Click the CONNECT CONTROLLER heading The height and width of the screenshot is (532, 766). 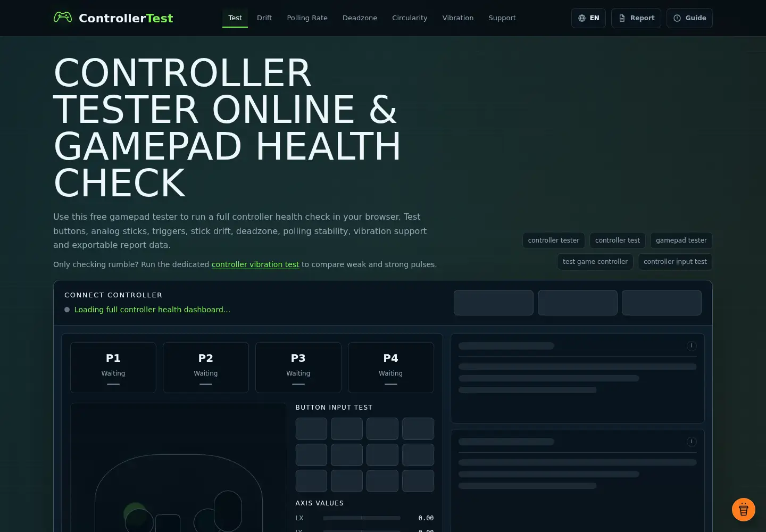(x=113, y=295)
